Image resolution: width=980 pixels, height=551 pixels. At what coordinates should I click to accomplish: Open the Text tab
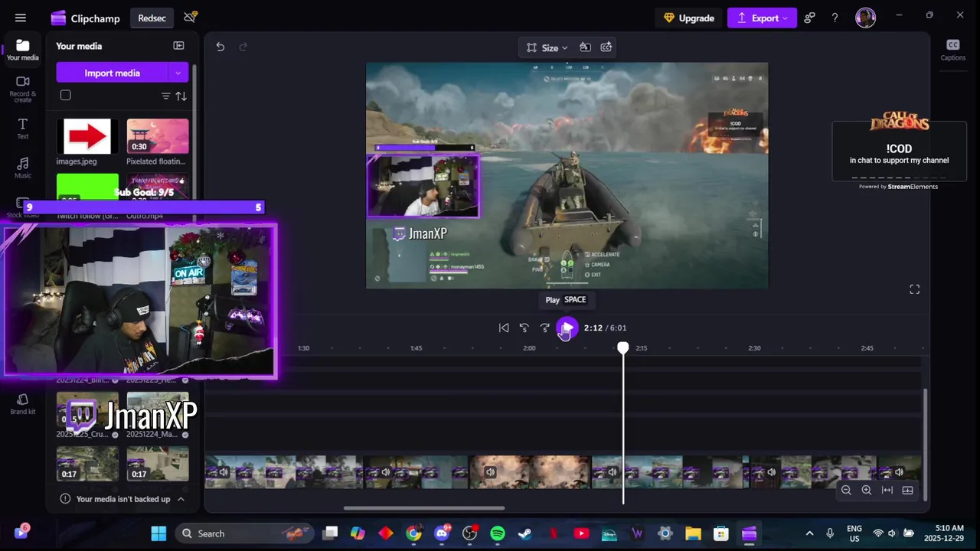click(23, 129)
